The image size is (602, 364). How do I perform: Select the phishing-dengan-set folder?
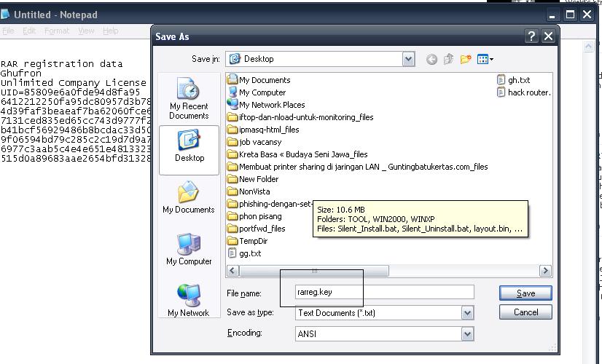coord(270,204)
